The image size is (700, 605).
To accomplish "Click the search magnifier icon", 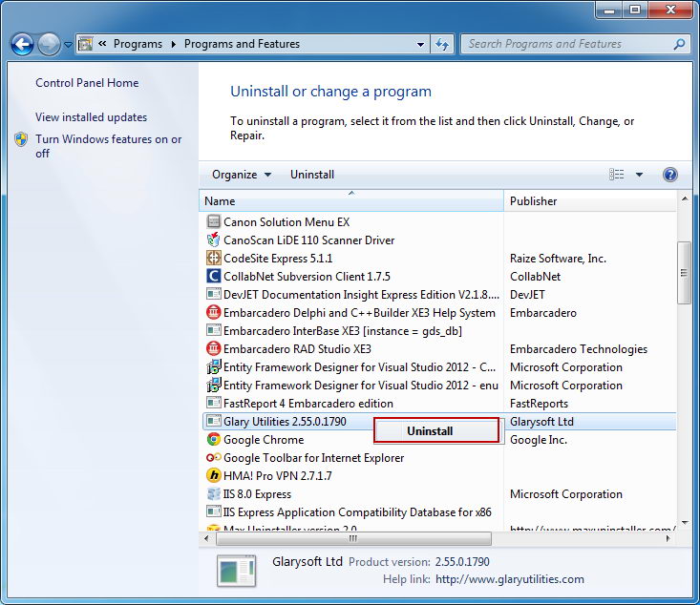I will [x=679, y=44].
